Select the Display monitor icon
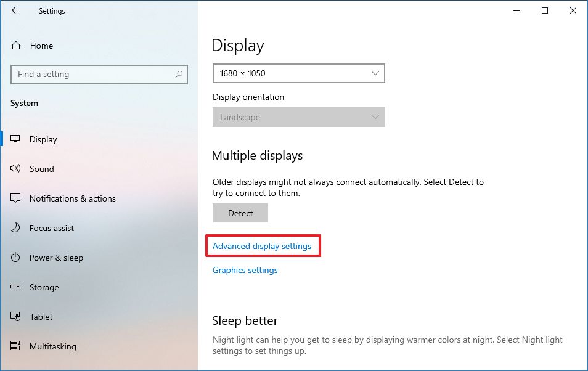Viewport: 588px width, 371px height. (x=16, y=139)
